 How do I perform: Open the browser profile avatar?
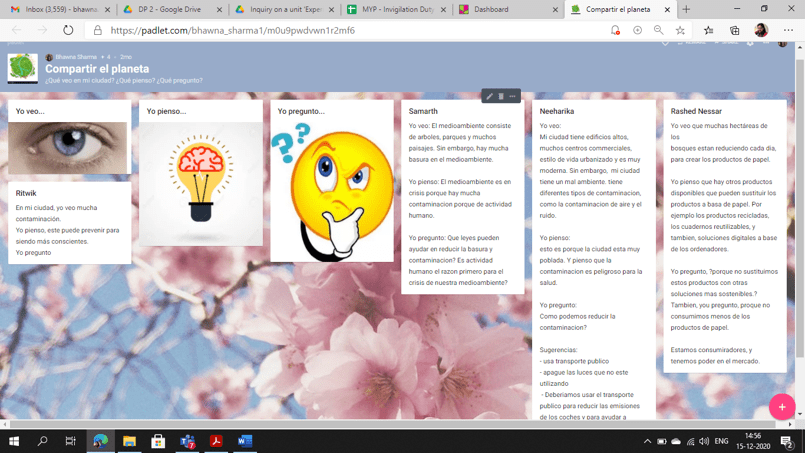[761, 30]
